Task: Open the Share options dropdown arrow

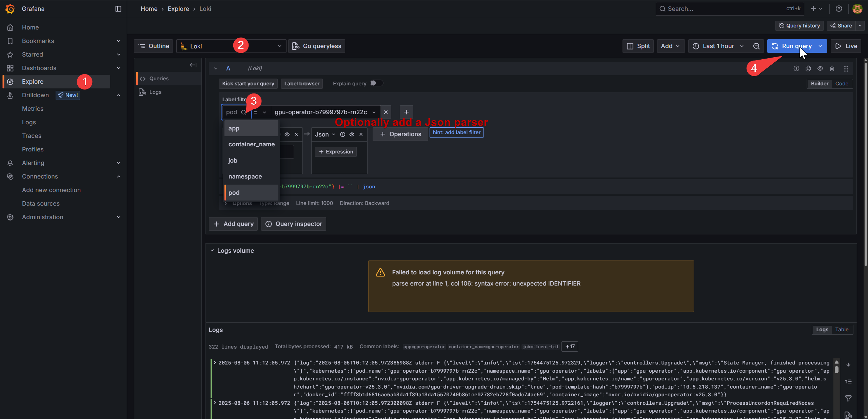Action: pyautogui.click(x=860, y=26)
